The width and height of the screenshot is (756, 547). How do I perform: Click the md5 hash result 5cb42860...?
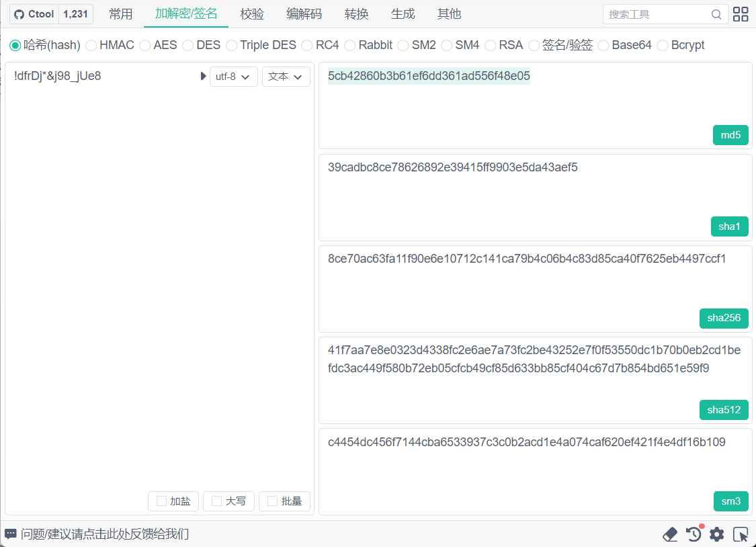coord(429,76)
